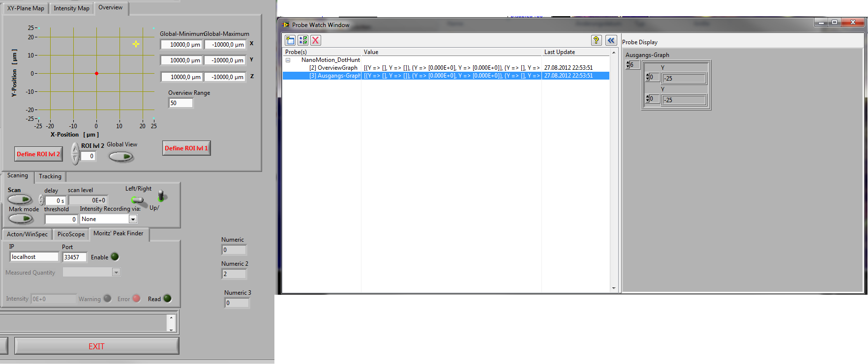Viewport: 868px width, 364px height.
Task: Toggle the Enable LED button
Action: click(x=115, y=256)
